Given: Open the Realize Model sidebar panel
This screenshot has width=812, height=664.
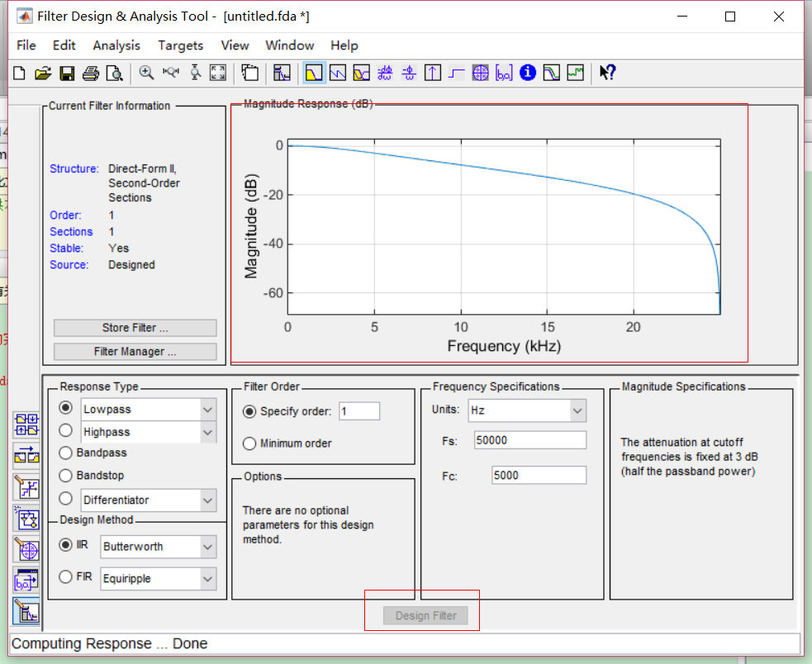Looking at the screenshot, I should pyautogui.click(x=26, y=519).
